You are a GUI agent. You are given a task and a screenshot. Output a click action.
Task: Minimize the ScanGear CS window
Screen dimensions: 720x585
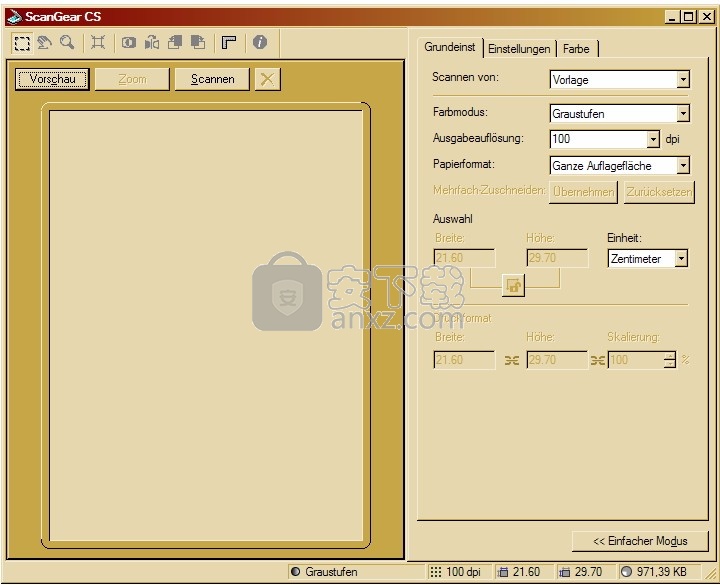[x=673, y=17]
